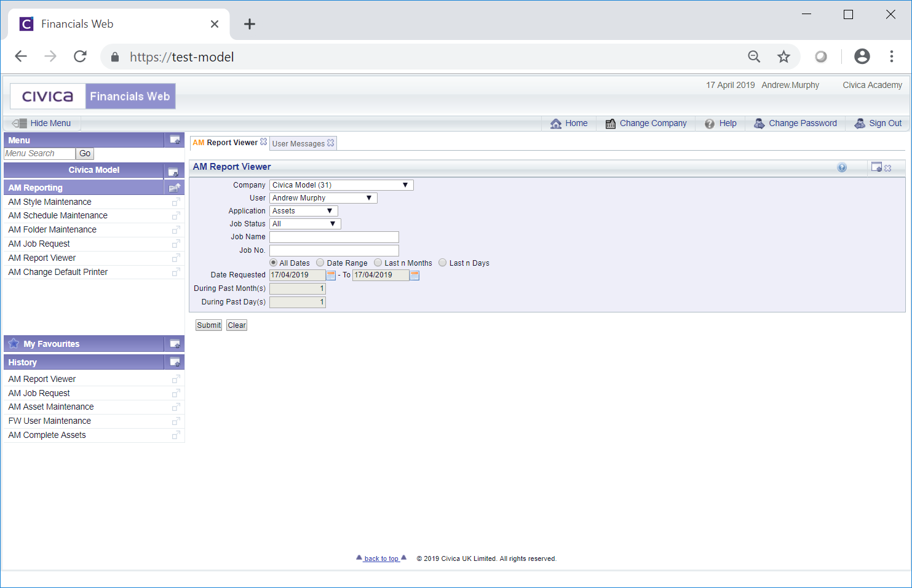Bookmark this page with the star icon
This screenshot has height=588, width=912.
pyautogui.click(x=783, y=57)
